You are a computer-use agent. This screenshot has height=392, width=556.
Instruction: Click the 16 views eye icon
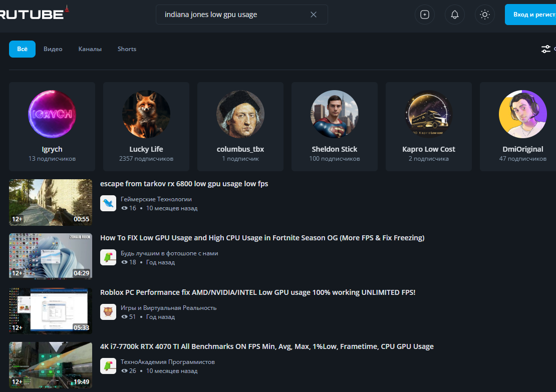[x=124, y=208]
